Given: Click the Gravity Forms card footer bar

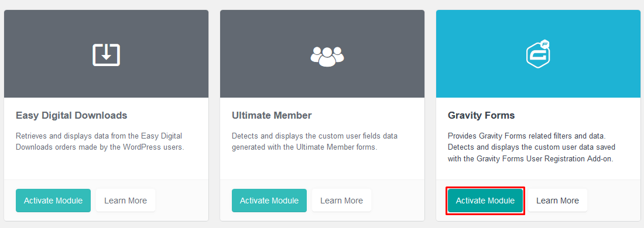Looking at the screenshot, I should tap(539, 201).
